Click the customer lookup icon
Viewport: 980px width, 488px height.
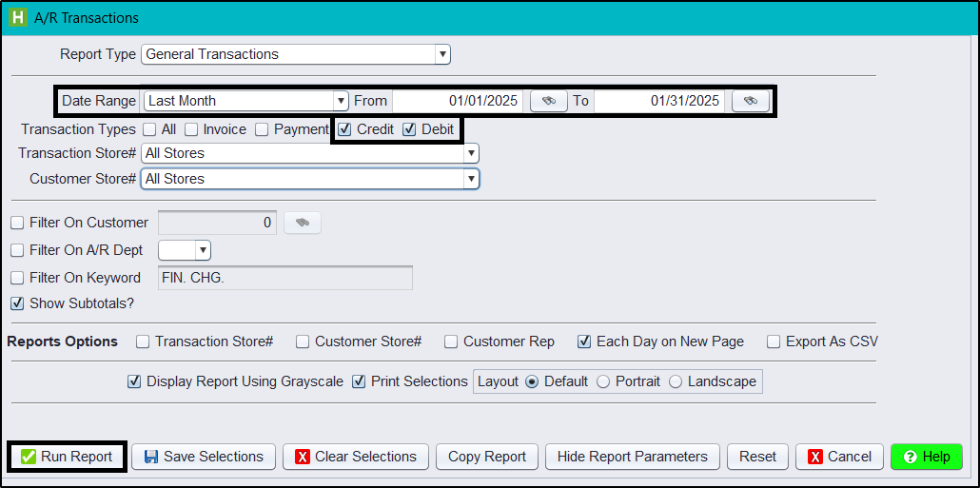click(302, 223)
